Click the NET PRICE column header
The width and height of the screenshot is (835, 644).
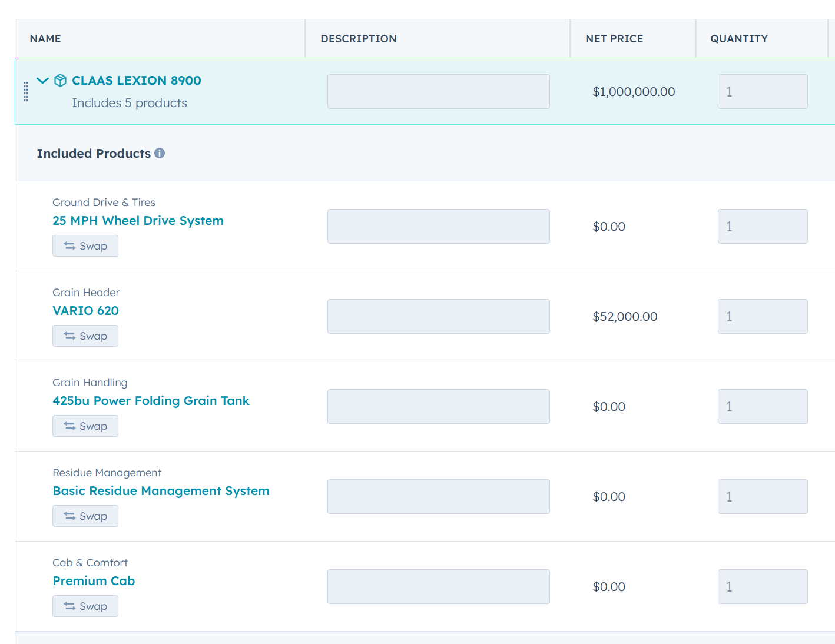[x=614, y=38]
